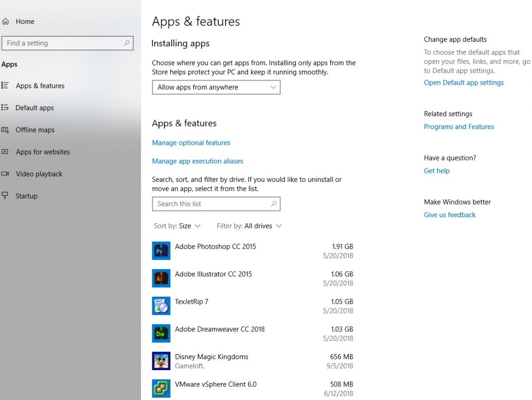Select Video playback in the sidebar
Image resolution: width=532 pixels, height=400 pixels.
pos(39,174)
